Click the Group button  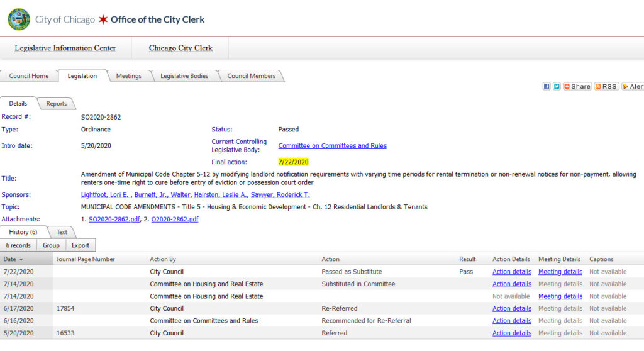pos(52,245)
